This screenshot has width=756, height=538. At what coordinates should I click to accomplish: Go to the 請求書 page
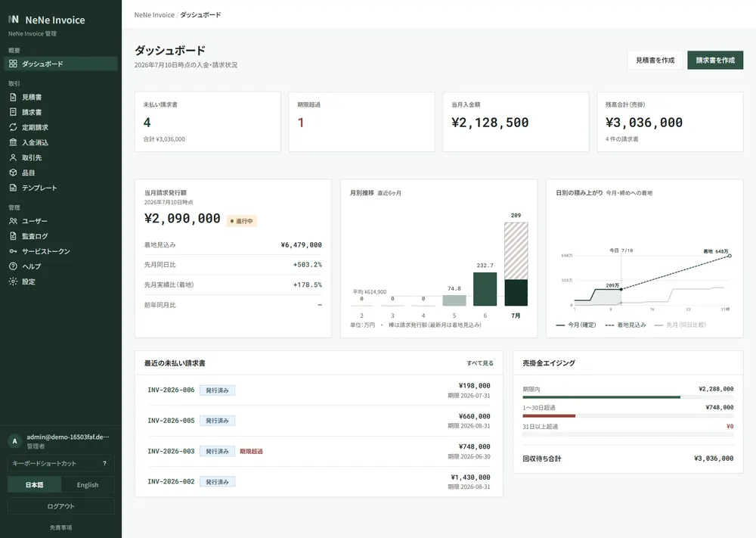click(60, 112)
